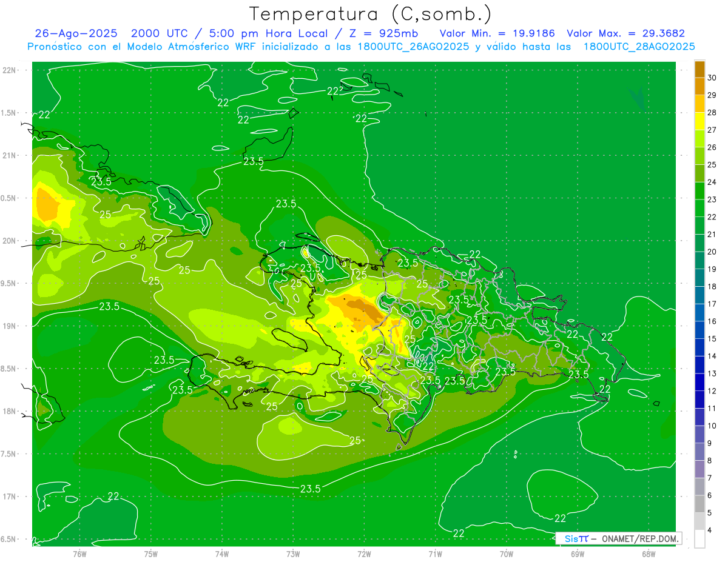This screenshot has width=728, height=562.
Task: Click the purple legend swatch between 8 and 9
Action: tap(699, 452)
